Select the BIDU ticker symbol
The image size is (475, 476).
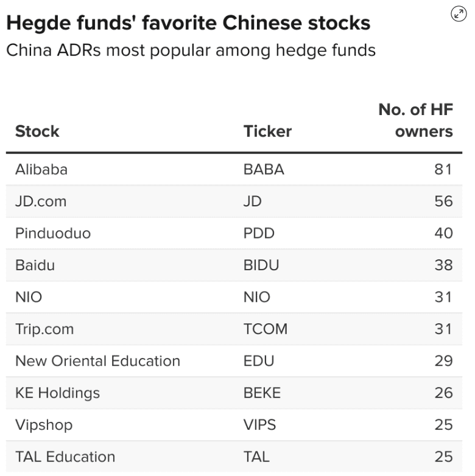pos(262,265)
